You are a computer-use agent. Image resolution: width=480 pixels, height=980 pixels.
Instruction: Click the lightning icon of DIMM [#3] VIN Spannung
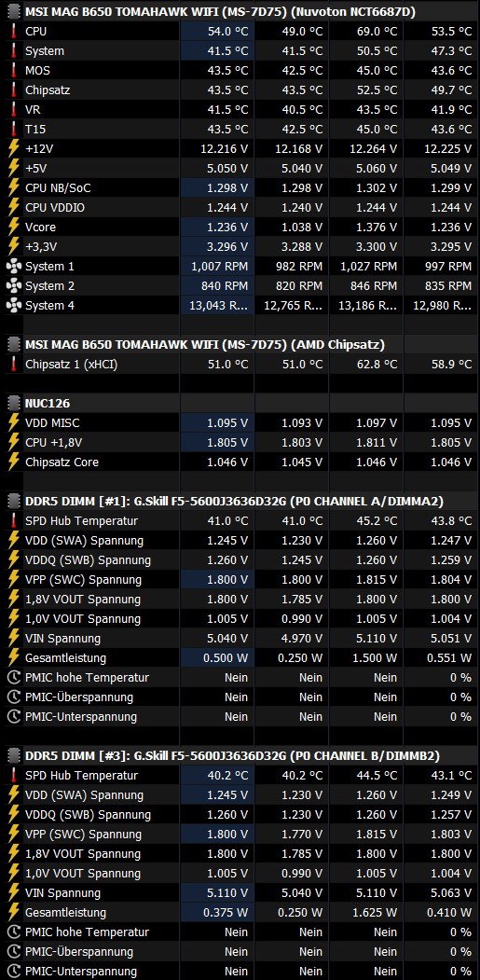13,892
